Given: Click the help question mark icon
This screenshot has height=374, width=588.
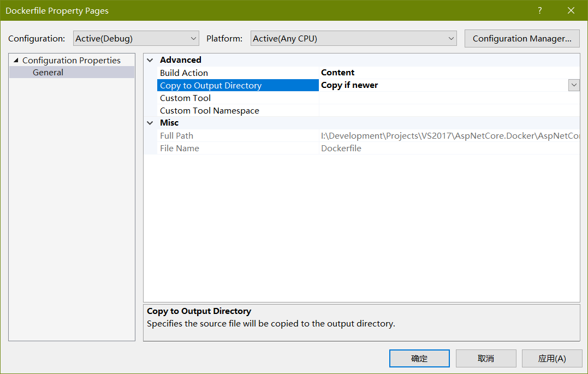Looking at the screenshot, I should 540,11.
